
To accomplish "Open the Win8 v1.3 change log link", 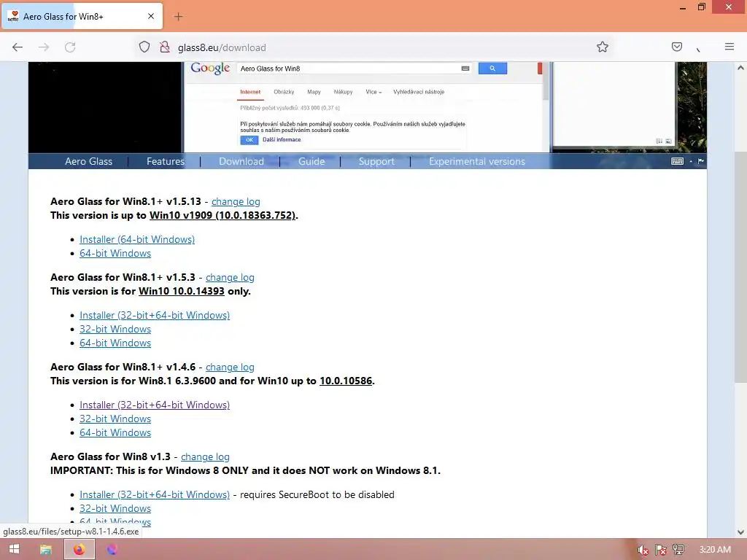I will [205, 456].
